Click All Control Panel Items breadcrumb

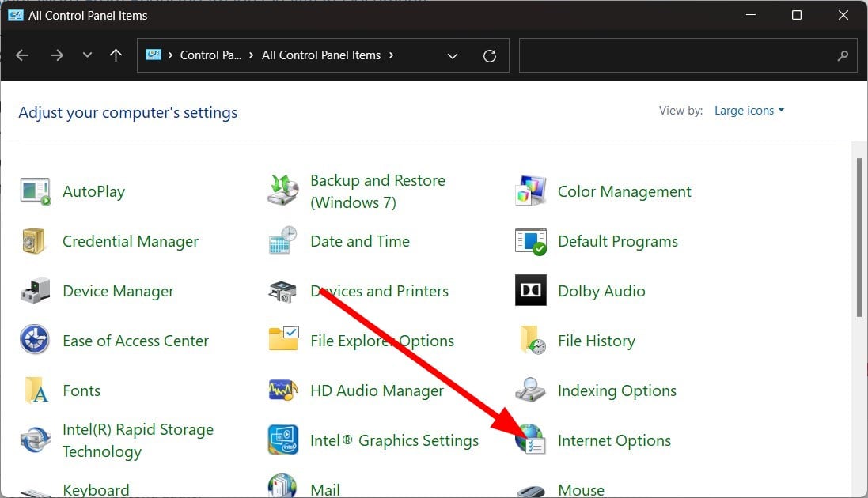point(321,55)
